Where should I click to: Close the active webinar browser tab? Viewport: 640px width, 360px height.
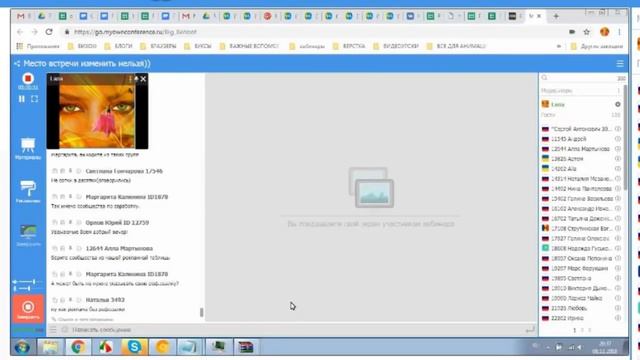tap(539, 16)
